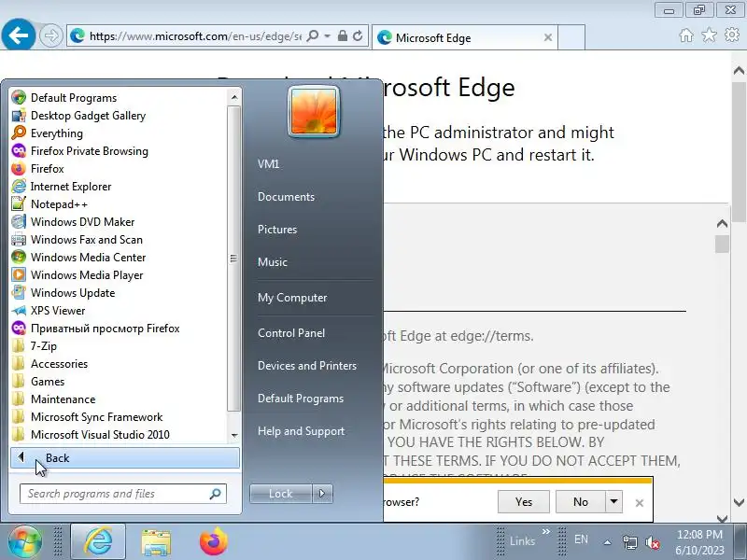Image resolution: width=747 pixels, height=560 pixels.
Task: Show hidden system tray icons
Action: click(x=608, y=542)
